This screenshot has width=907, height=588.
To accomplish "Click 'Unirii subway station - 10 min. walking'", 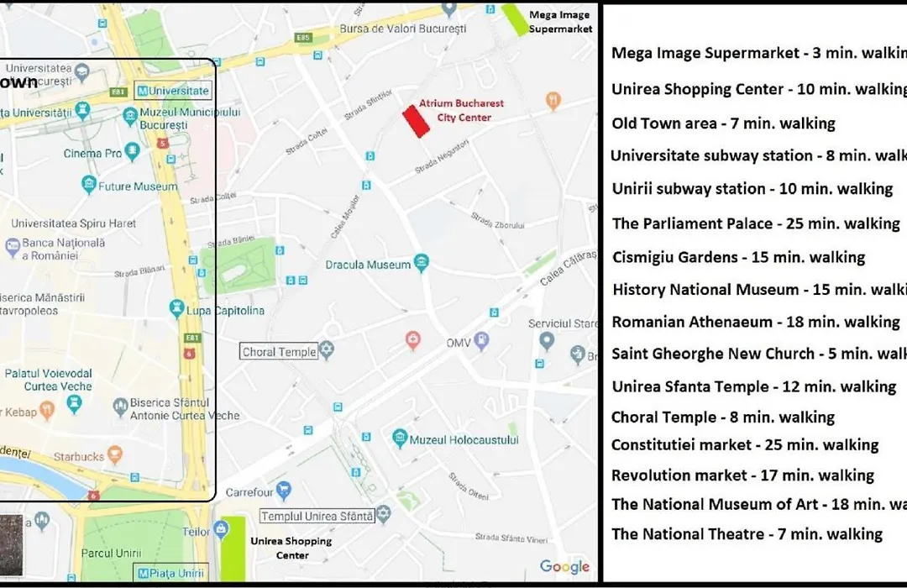I will click(752, 189).
